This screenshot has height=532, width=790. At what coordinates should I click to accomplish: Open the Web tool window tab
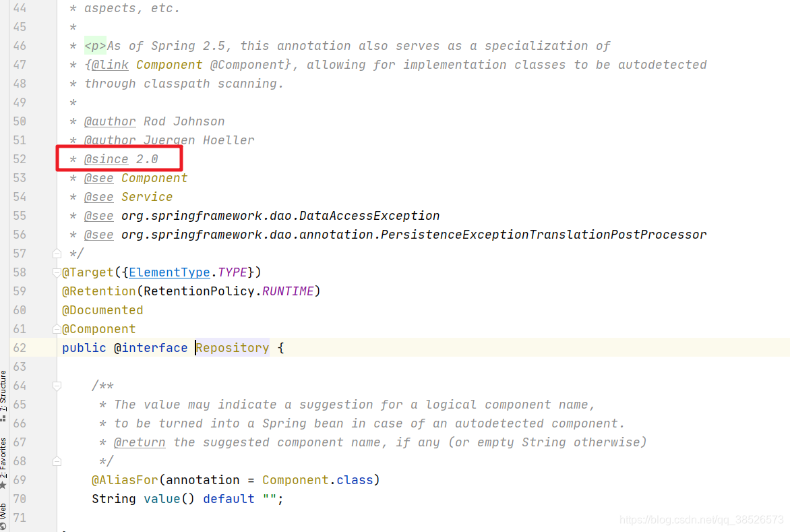(3, 516)
